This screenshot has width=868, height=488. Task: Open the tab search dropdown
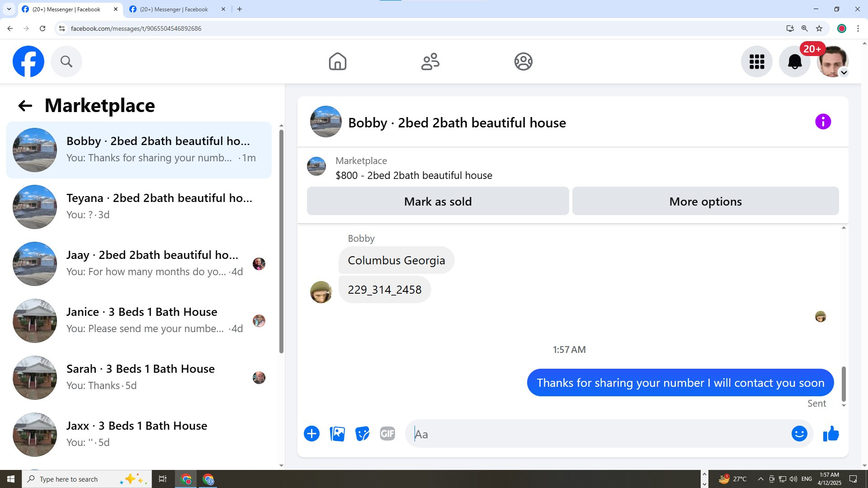point(9,9)
